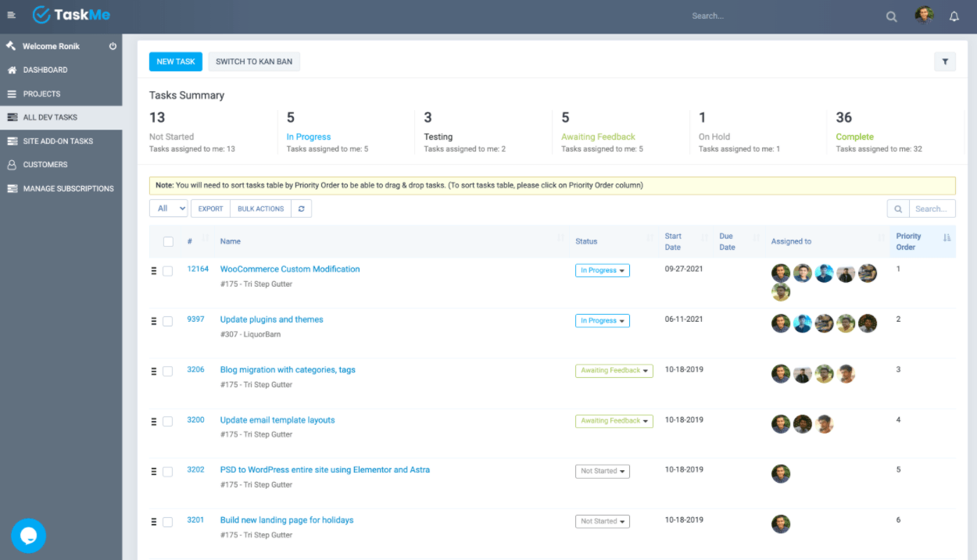The height and width of the screenshot is (560, 977).
Task: Open Build new landing page for holidays
Action: click(287, 520)
